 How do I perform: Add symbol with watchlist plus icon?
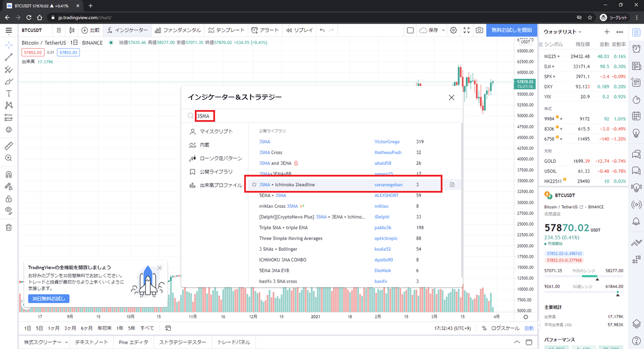pyautogui.click(x=606, y=32)
